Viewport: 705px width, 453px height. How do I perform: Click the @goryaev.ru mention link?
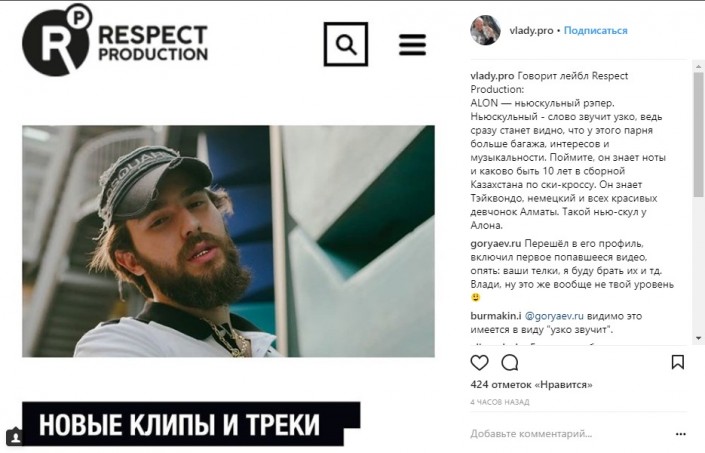click(x=554, y=316)
